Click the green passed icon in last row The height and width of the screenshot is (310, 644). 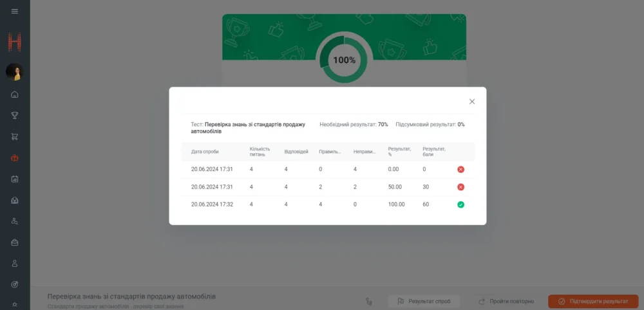460,205
